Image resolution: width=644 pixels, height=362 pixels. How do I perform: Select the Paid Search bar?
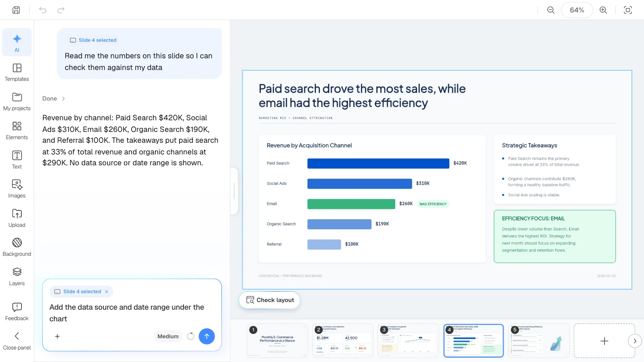[x=378, y=163]
